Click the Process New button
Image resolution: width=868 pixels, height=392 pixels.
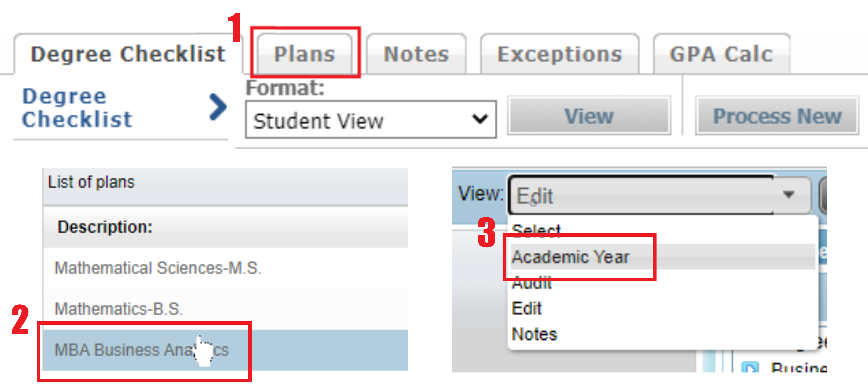[x=777, y=116]
